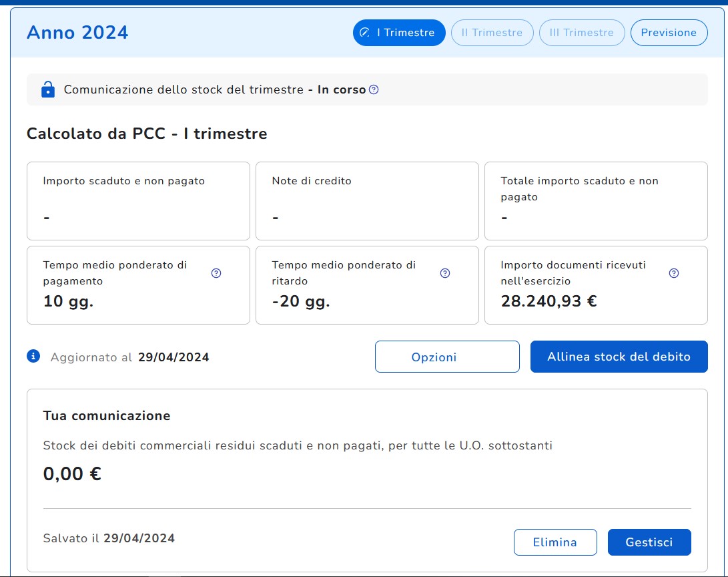Open help for Importo documenti ricevuti nell'esercizio
Image resolution: width=728 pixels, height=577 pixels.
(674, 273)
